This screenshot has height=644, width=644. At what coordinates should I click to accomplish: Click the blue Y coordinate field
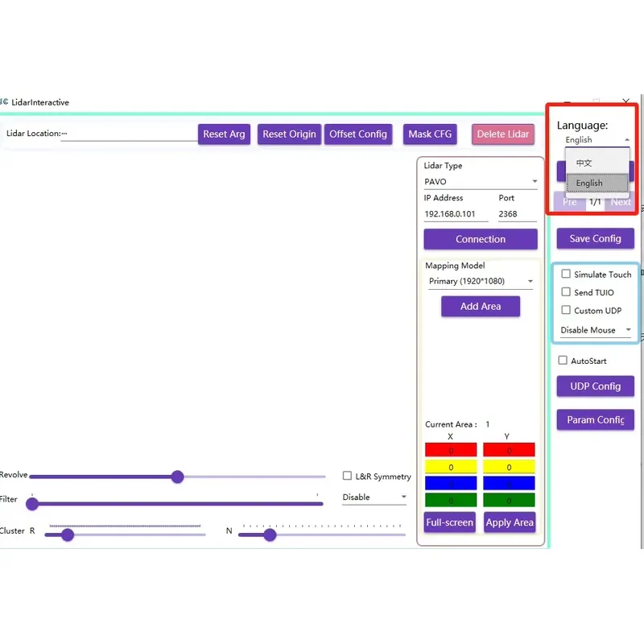point(509,484)
